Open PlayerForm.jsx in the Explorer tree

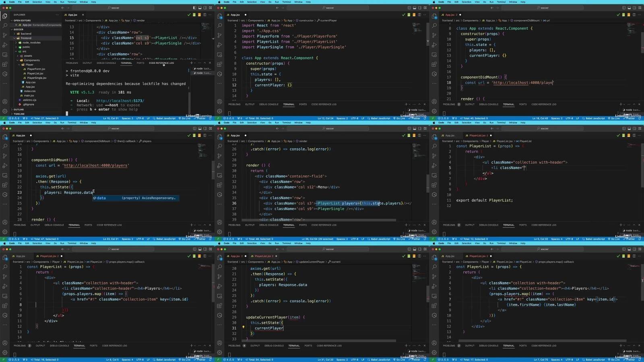point(36,69)
